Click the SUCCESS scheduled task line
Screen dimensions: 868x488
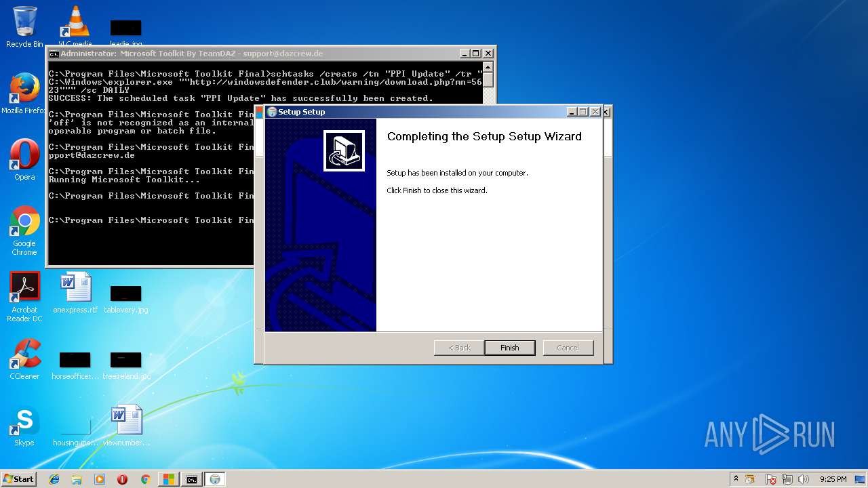[x=241, y=98]
